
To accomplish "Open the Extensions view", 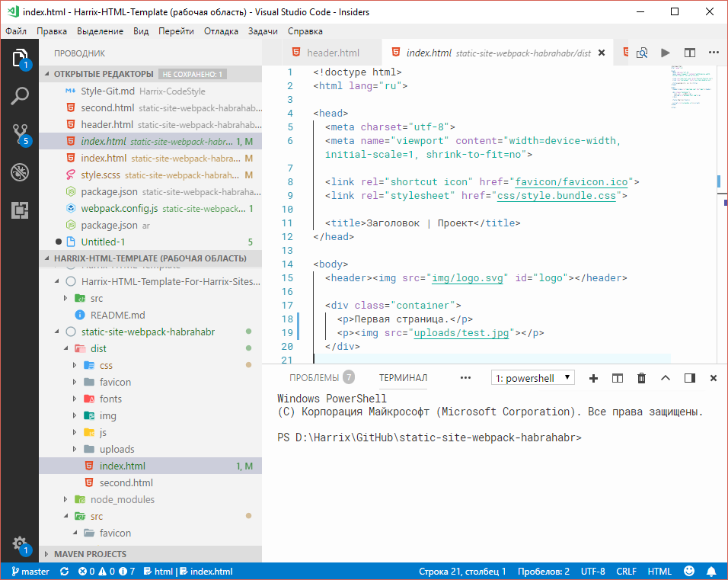I will [x=19, y=204].
